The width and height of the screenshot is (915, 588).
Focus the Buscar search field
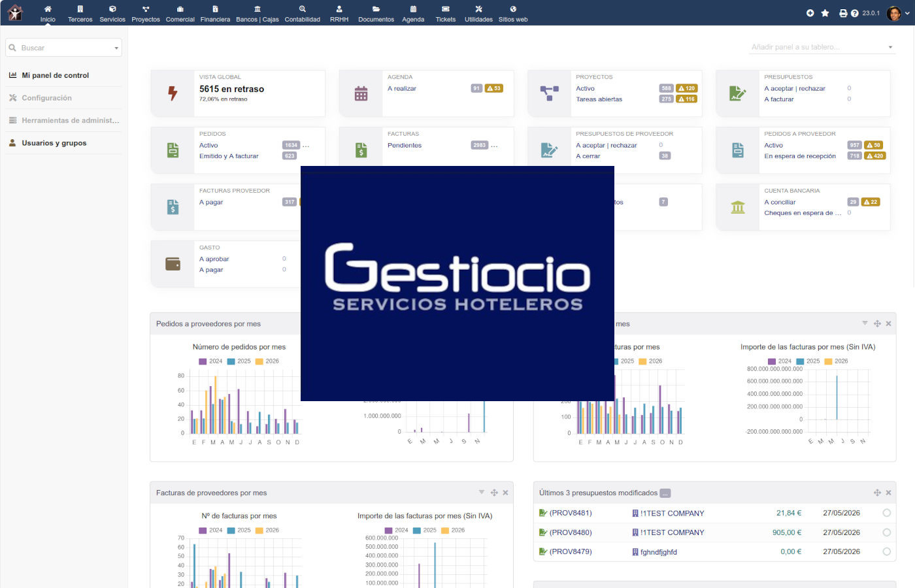(x=63, y=48)
